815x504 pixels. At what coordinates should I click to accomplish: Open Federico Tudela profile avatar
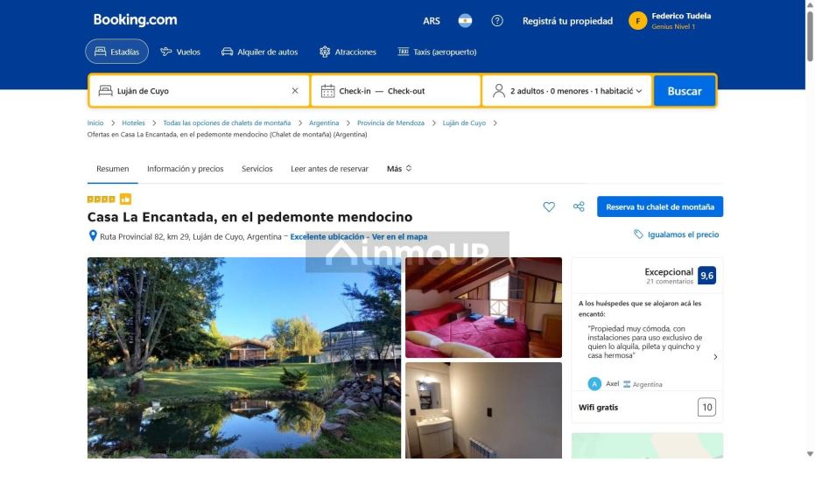pos(637,21)
